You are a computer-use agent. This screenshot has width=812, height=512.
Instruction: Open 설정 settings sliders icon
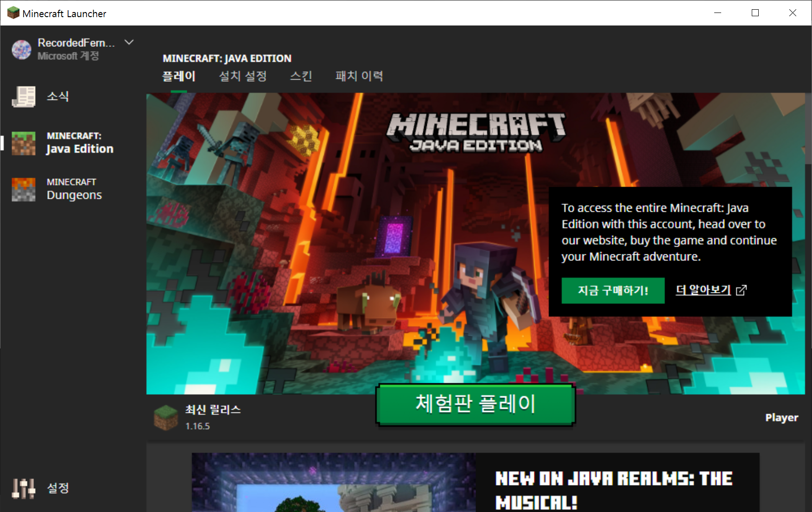pyautogui.click(x=24, y=488)
